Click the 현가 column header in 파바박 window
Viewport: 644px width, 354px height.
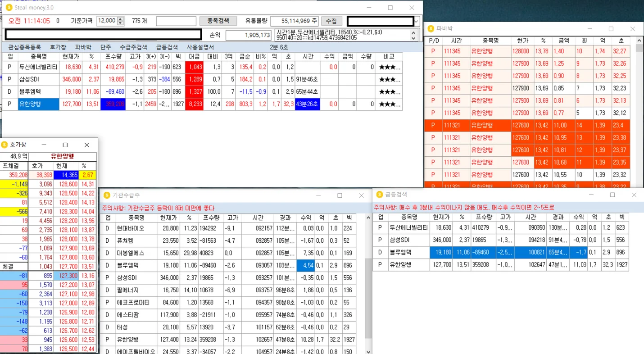coord(522,41)
